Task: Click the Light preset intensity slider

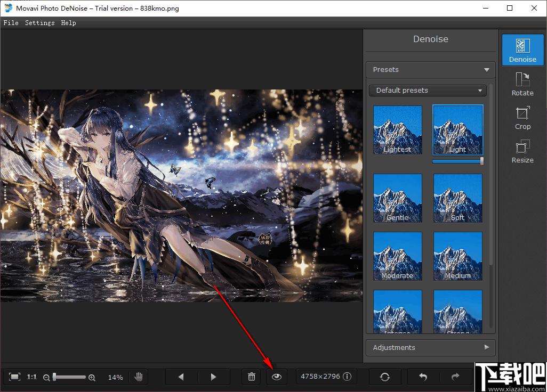Action: [x=457, y=161]
